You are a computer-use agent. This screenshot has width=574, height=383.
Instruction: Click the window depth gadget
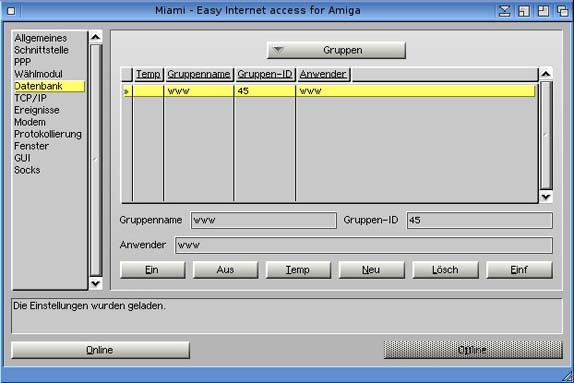click(x=562, y=11)
